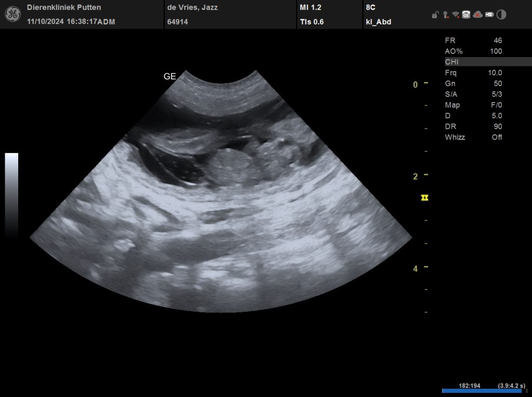The image size is (532, 397).
Task: Toggle the Whizz Off setting
Action: pos(473,138)
